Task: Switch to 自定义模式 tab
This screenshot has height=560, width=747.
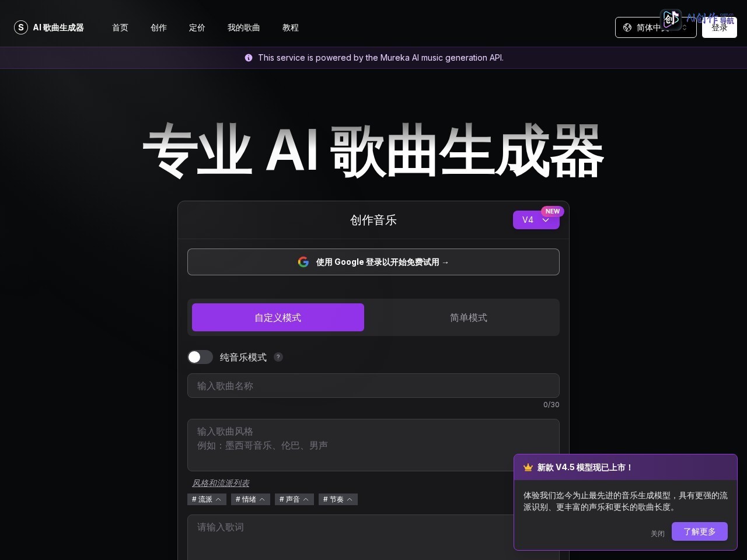Action: [278, 317]
